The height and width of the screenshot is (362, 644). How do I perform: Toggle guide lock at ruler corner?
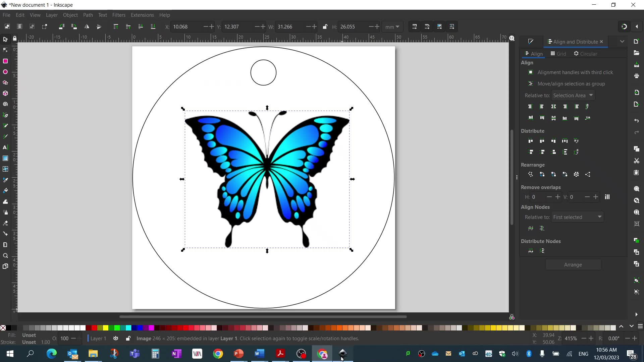[x=14, y=39]
